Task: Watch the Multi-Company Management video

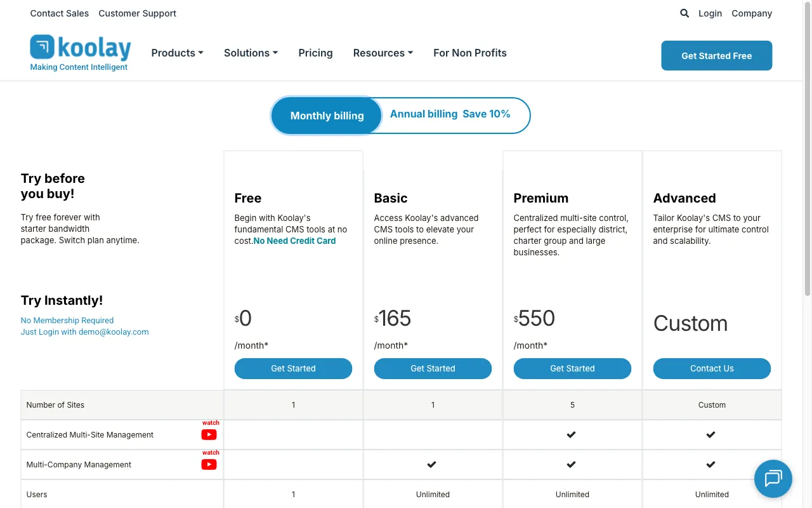Action: [x=209, y=464]
